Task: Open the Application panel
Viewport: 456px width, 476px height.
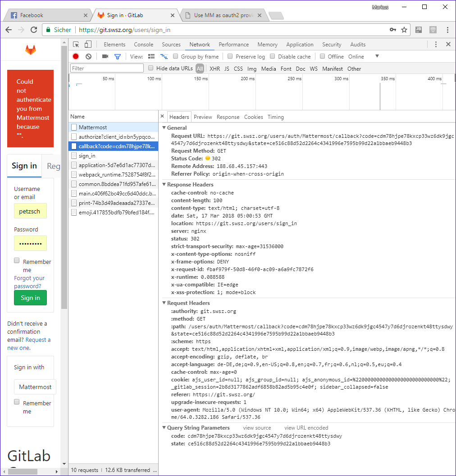Action: [300, 44]
